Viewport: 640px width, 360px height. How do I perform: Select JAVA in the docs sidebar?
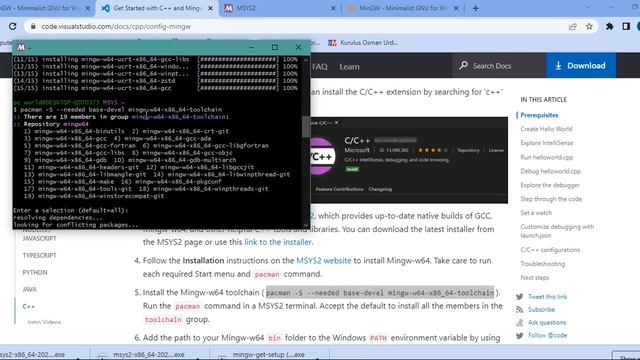coord(29,289)
